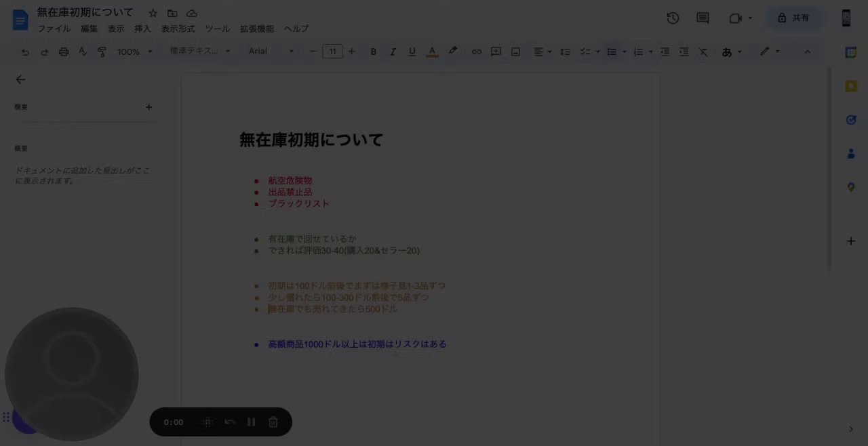The height and width of the screenshot is (446, 868).
Task: Open the Google Keep side panel
Action: (x=851, y=86)
